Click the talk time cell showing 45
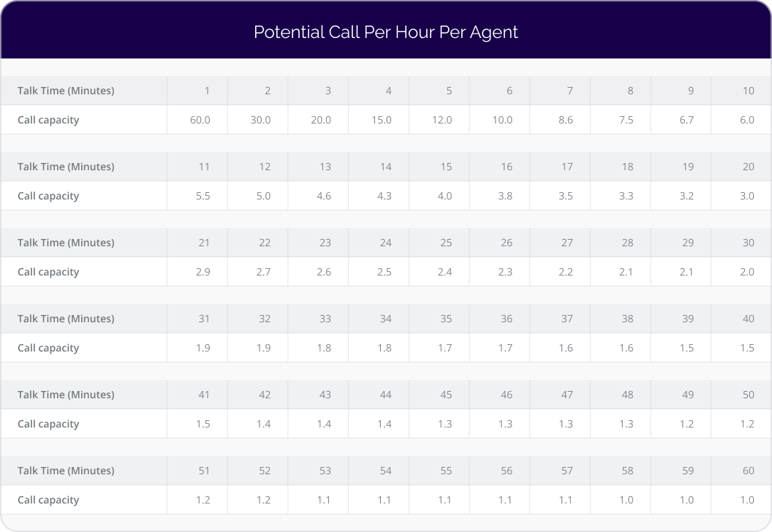Screen dimensions: 772x532 click(x=439, y=395)
